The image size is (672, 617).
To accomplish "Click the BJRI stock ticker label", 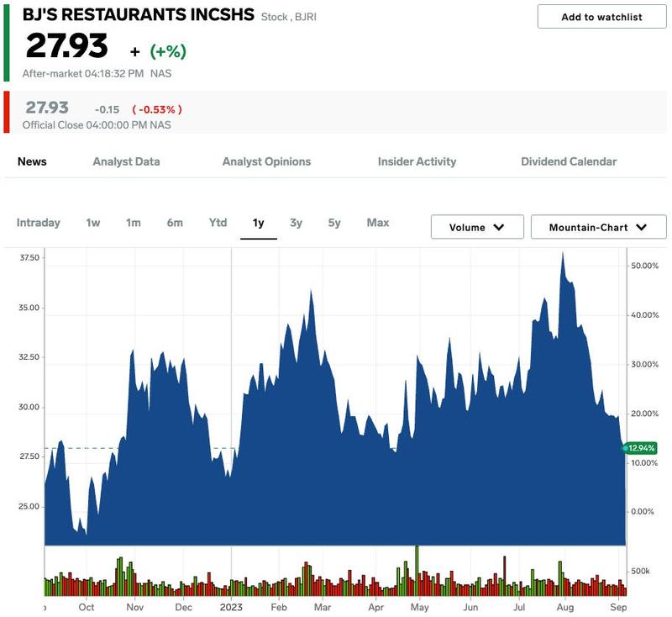I will click(x=306, y=17).
